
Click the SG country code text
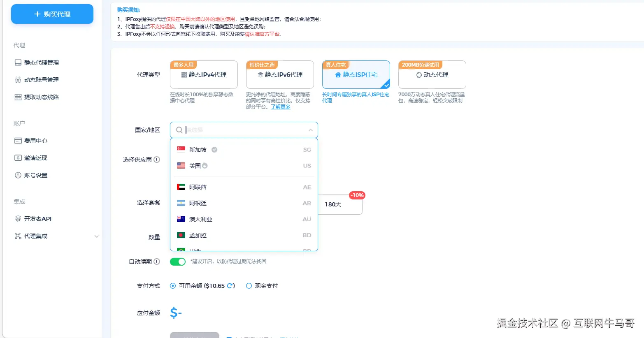click(x=307, y=150)
